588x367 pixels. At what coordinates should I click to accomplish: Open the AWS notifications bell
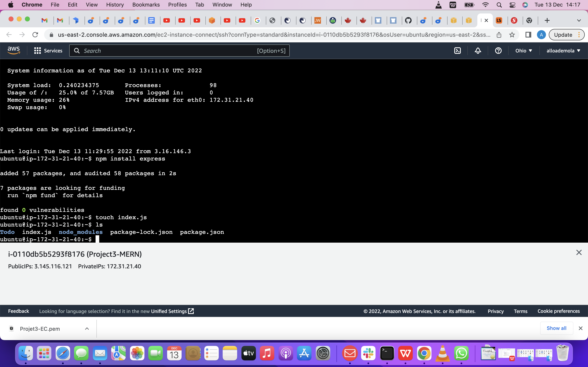point(478,51)
